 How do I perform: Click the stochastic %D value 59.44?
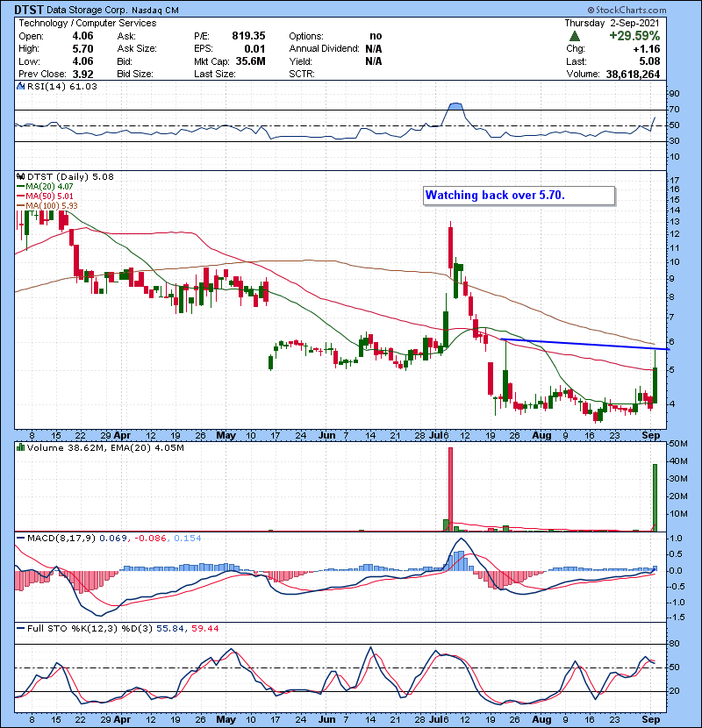pos(204,629)
